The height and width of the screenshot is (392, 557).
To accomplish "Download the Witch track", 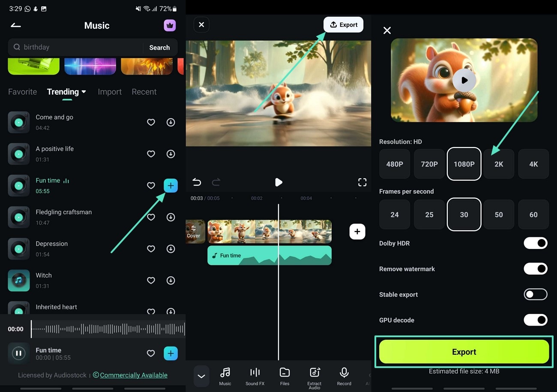I will click(171, 281).
